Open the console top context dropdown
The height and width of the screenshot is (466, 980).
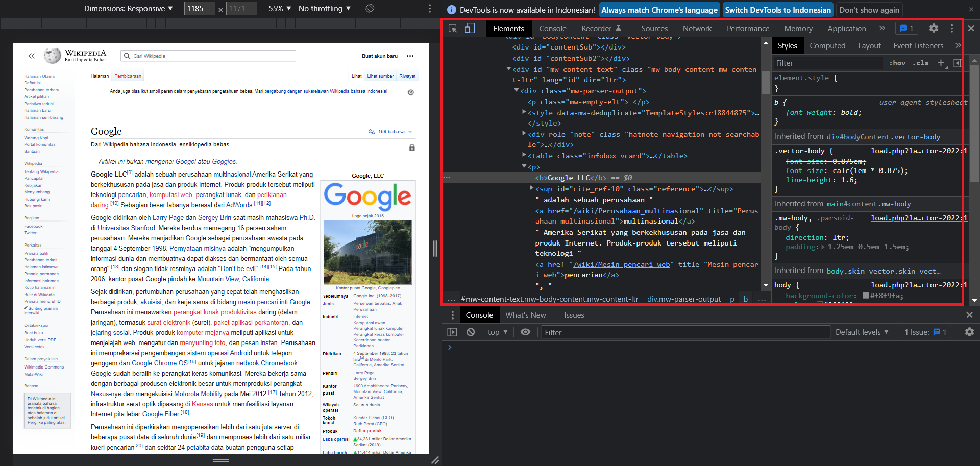[498, 332]
